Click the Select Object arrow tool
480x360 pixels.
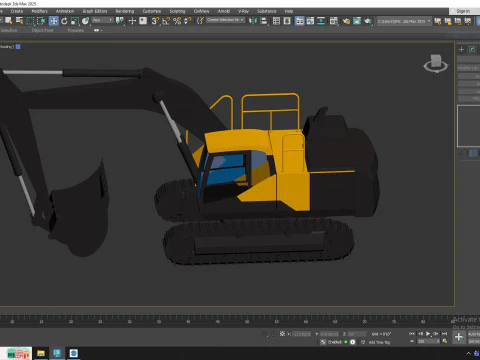click(x=9, y=21)
